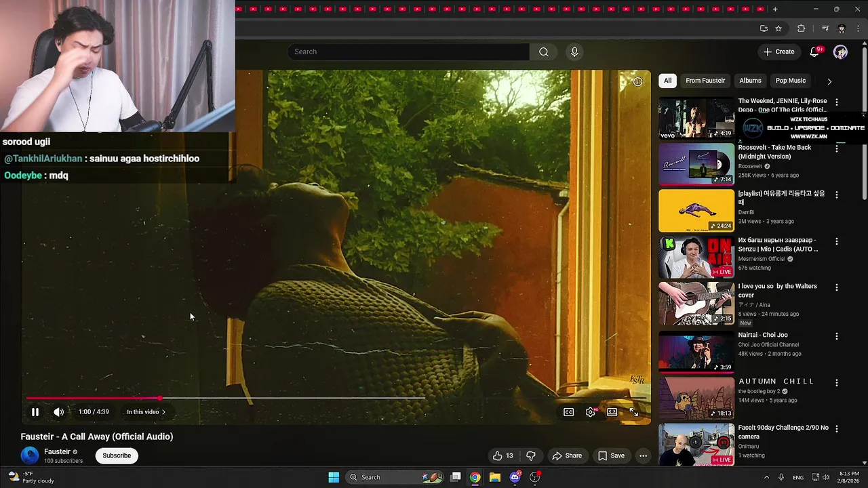The width and height of the screenshot is (868, 488).
Task: Enter fullscreen mode on the video
Action: pyautogui.click(x=633, y=411)
